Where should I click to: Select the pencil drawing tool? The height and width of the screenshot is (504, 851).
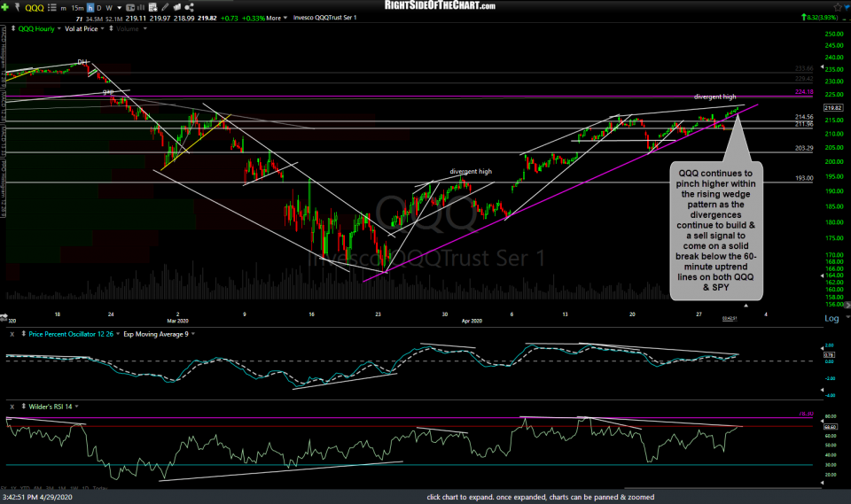(165, 7)
